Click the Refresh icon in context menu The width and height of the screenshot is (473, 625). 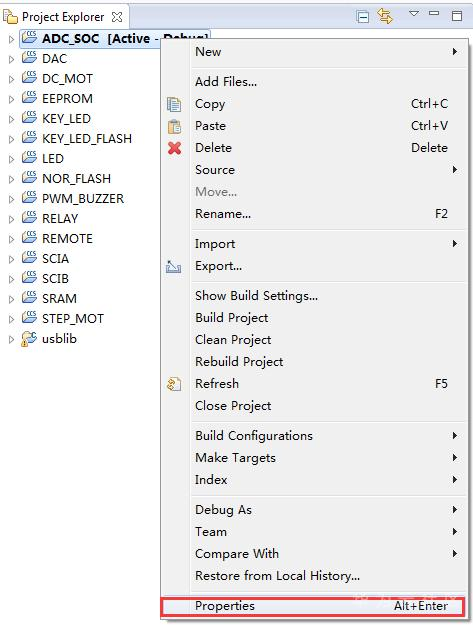174,384
